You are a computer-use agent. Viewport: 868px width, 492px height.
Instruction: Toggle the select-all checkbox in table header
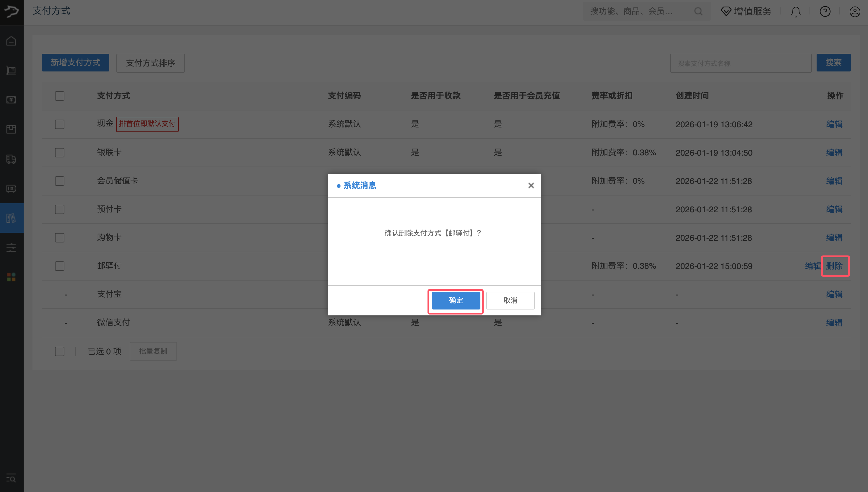(60, 96)
